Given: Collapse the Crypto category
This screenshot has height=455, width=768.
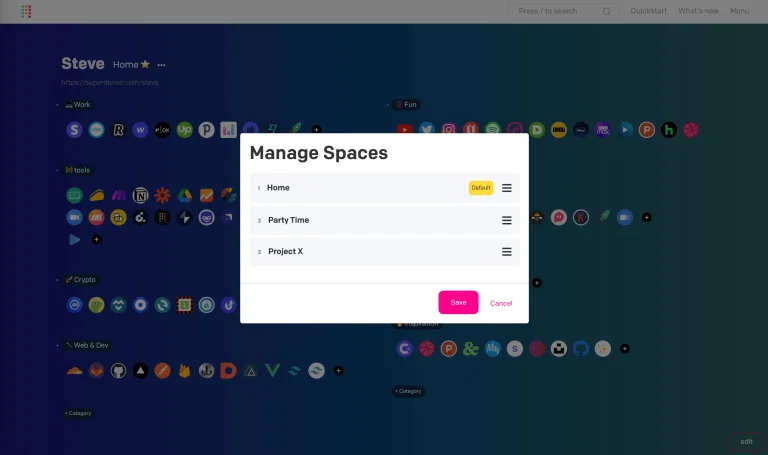Looking at the screenshot, I should (57, 280).
